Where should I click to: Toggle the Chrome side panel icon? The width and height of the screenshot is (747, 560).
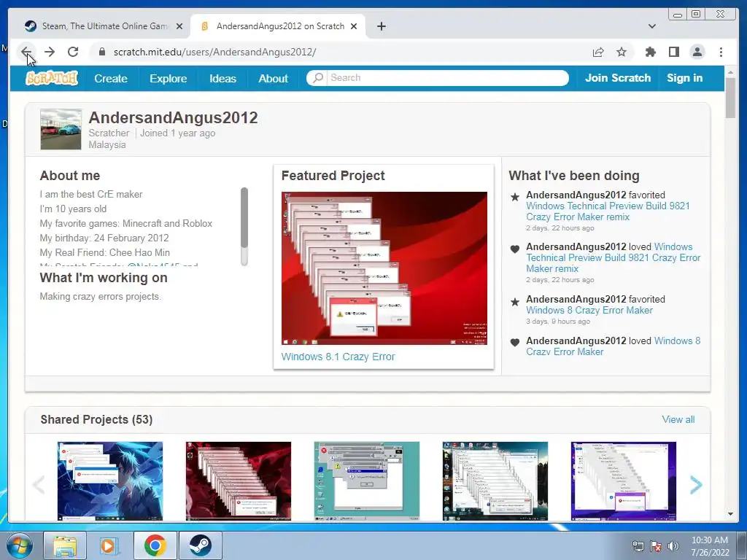point(673,52)
